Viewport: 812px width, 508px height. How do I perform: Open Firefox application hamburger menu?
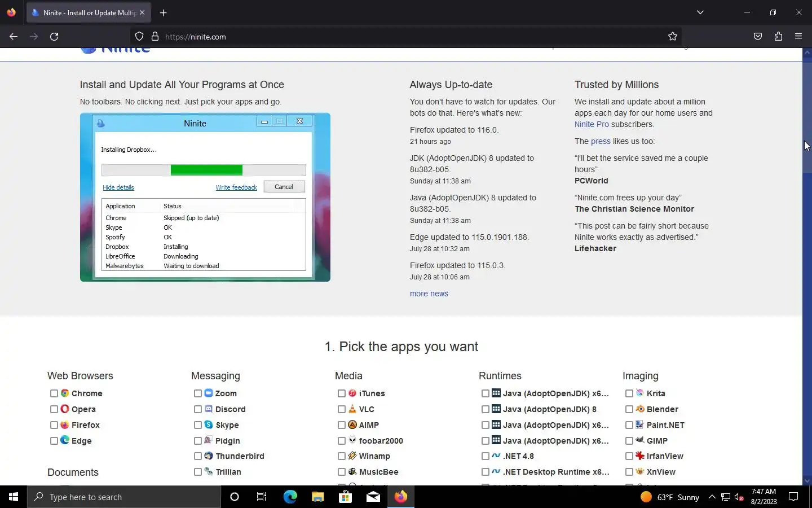pos(798,37)
